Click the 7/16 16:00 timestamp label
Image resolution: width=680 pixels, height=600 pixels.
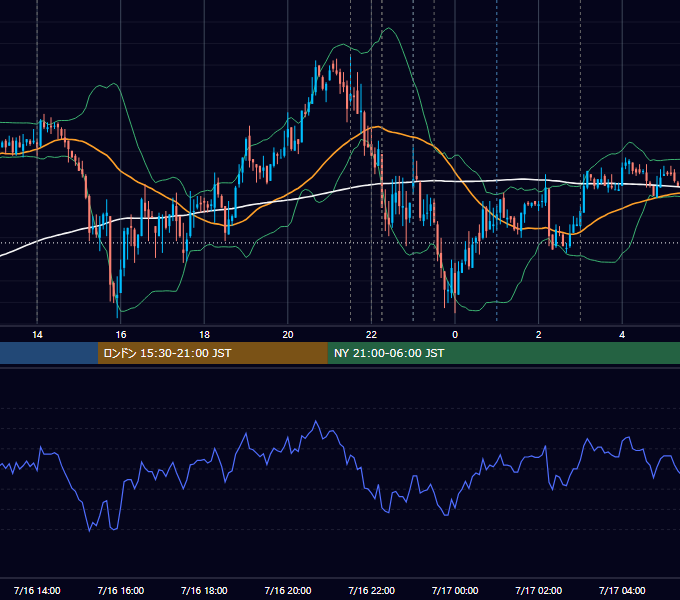121,590
